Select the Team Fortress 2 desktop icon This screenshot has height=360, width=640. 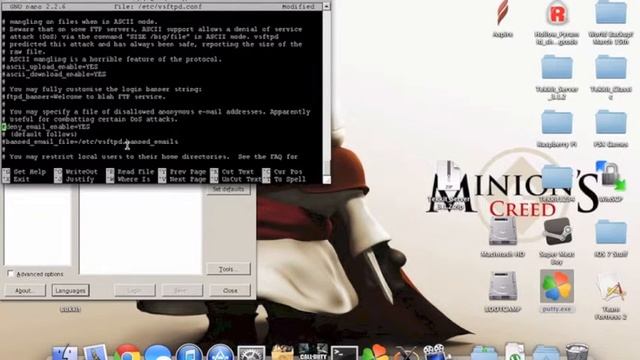611,287
